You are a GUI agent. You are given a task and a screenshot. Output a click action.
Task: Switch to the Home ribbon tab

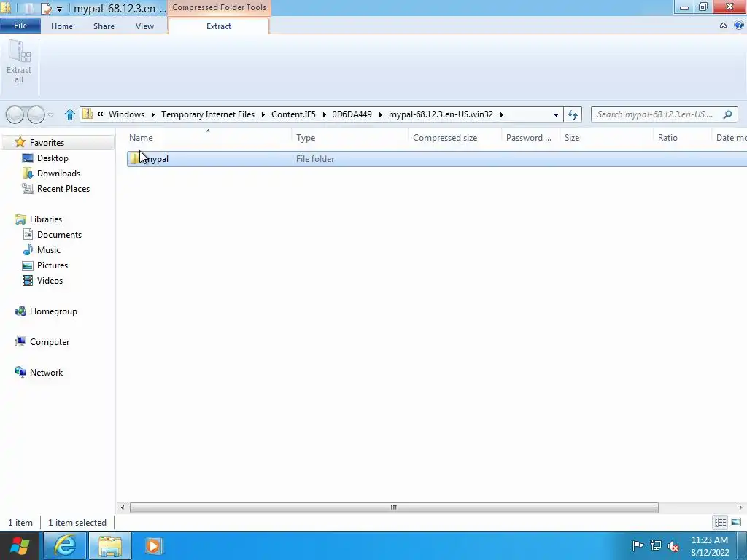[62, 26]
